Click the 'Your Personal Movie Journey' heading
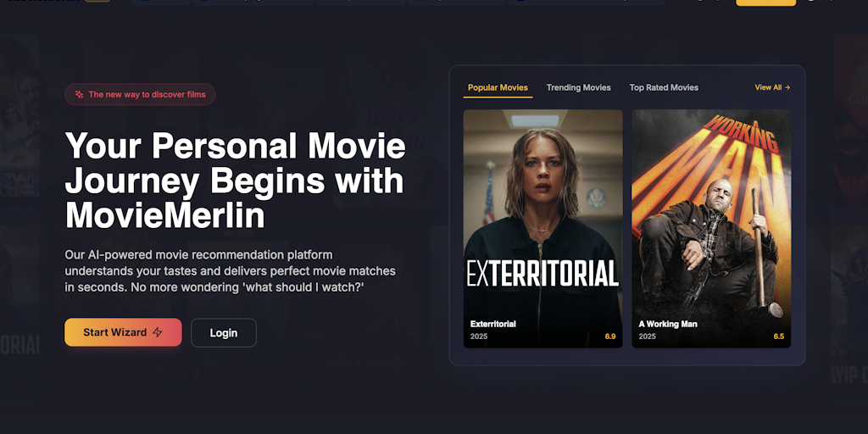Viewport: 868px width, 434px height. coord(236,181)
